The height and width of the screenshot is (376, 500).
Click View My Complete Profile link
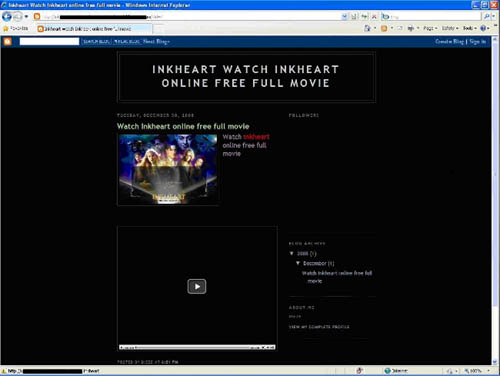(x=319, y=327)
